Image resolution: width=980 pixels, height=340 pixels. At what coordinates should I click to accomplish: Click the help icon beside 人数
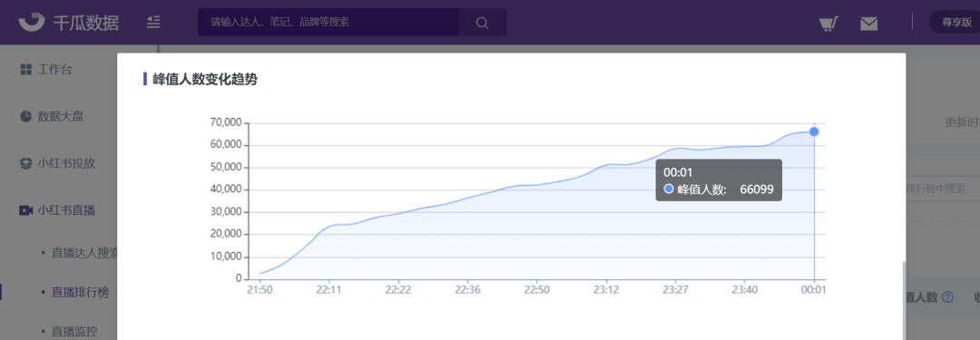coord(947,296)
